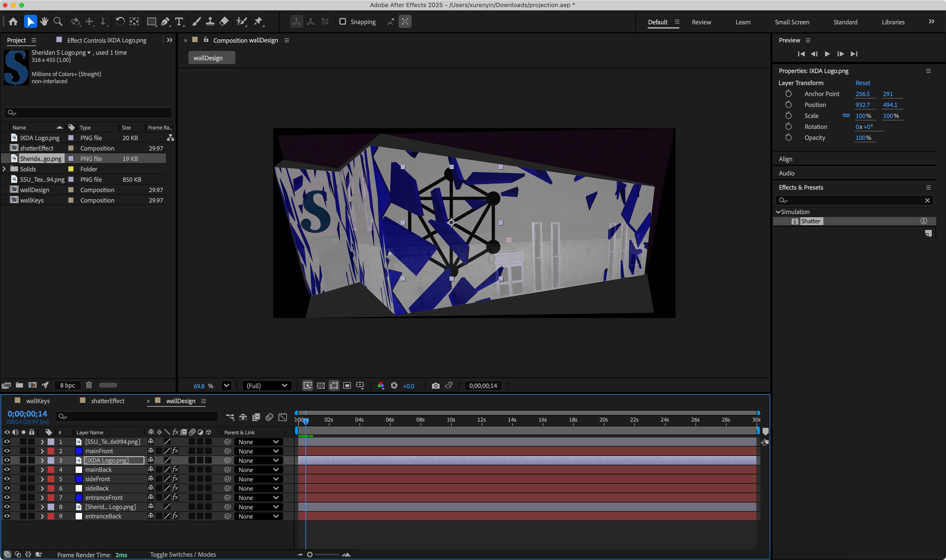Image resolution: width=946 pixels, height=560 pixels.
Task: Enable Snapping in the toolbar
Action: 343,22
